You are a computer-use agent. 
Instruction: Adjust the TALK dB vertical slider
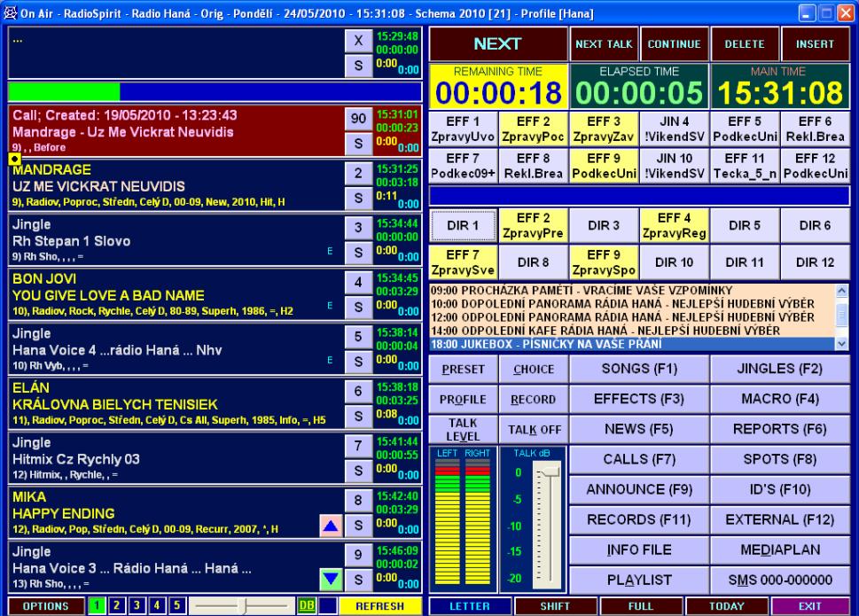550,479
